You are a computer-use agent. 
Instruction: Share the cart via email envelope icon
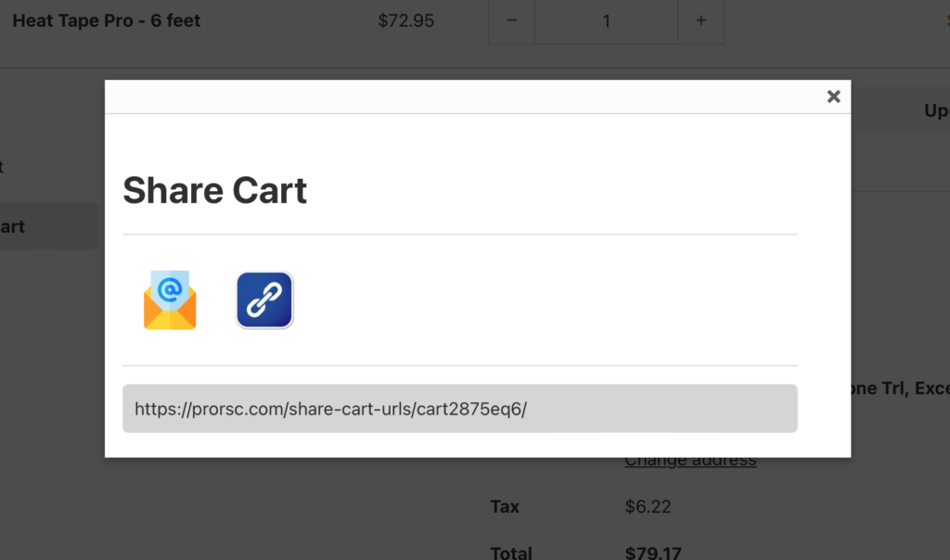click(170, 300)
